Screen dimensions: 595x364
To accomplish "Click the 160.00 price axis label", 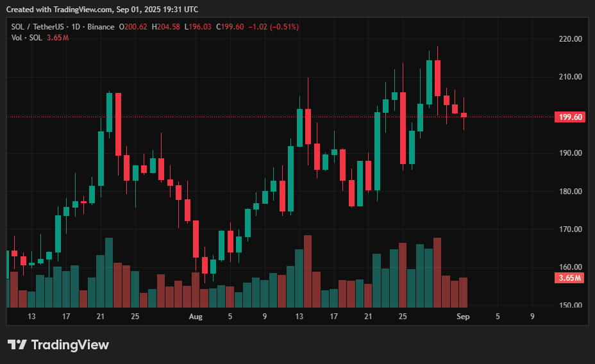I will point(571,267).
